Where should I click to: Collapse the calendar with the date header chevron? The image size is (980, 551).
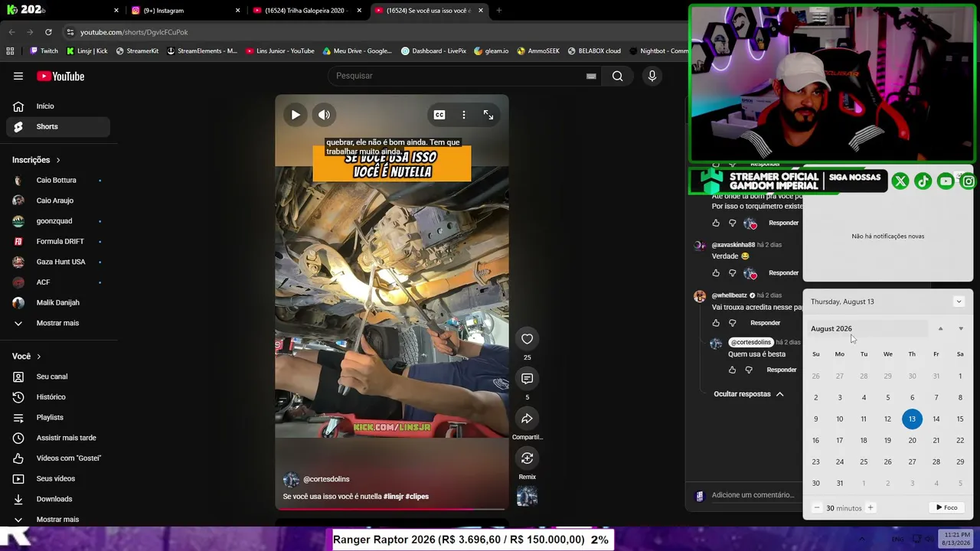[959, 302]
